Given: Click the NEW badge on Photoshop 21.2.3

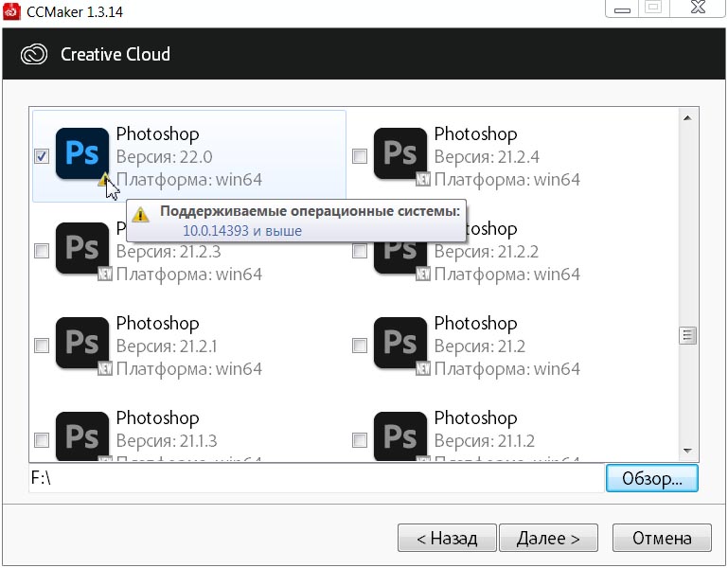Looking at the screenshot, I should click(105, 274).
